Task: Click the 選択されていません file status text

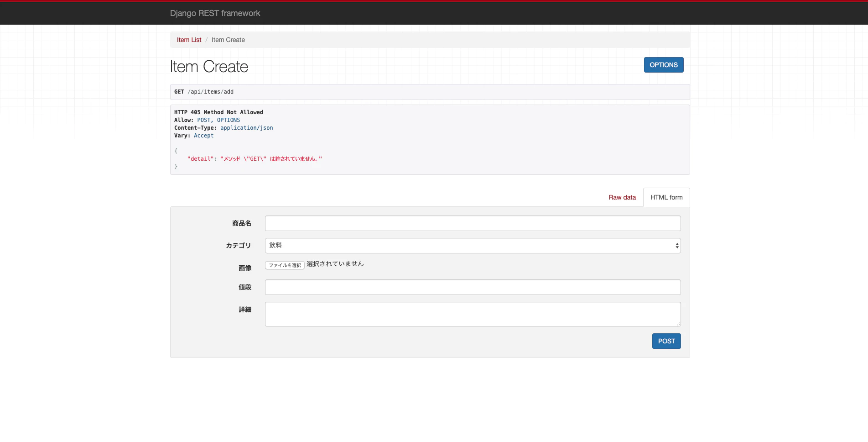Action: [335, 264]
